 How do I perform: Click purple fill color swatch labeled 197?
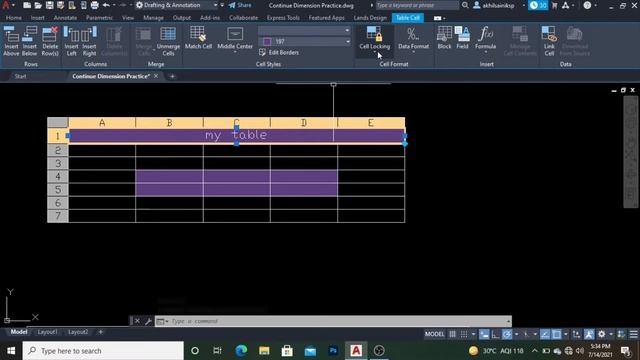click(x=267, y=41)
